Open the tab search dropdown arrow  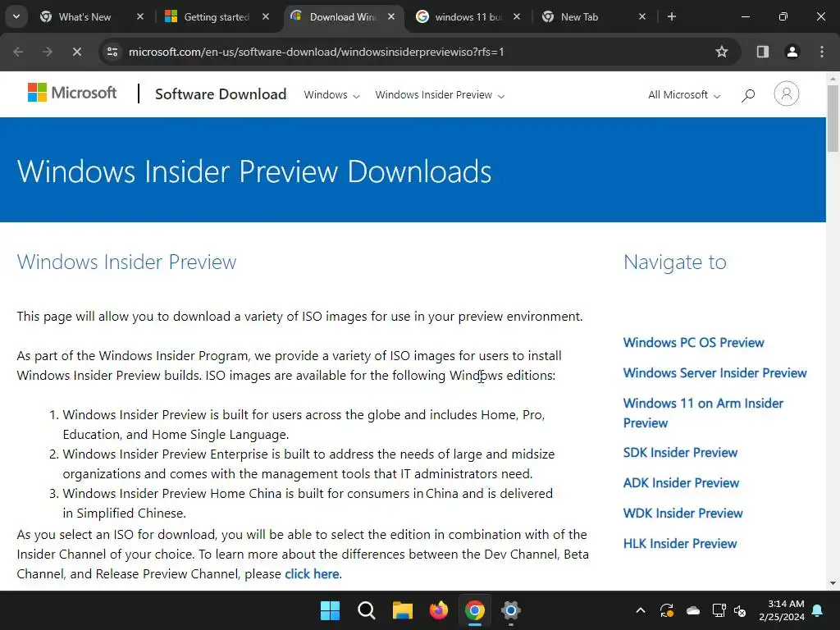[16, 16]
